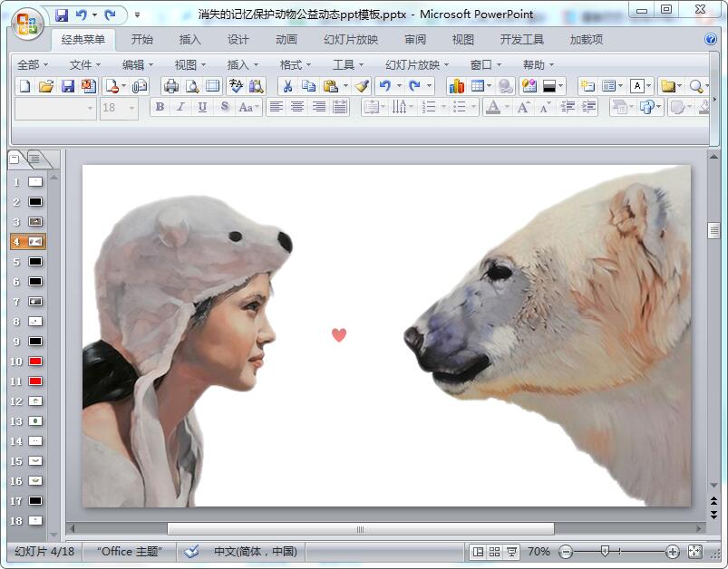The image size is (728, 569).
Task: Fit slide to current window
Action: [694, 552]
